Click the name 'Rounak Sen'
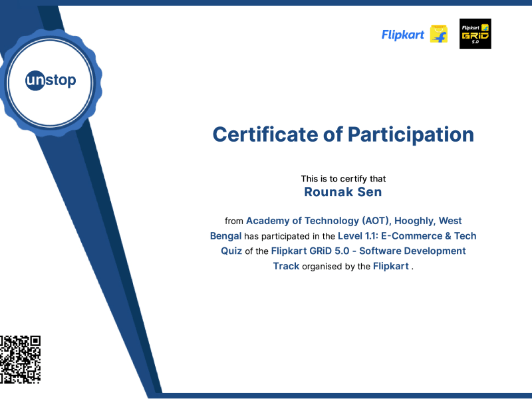The image size is (532, 399). 343,192
